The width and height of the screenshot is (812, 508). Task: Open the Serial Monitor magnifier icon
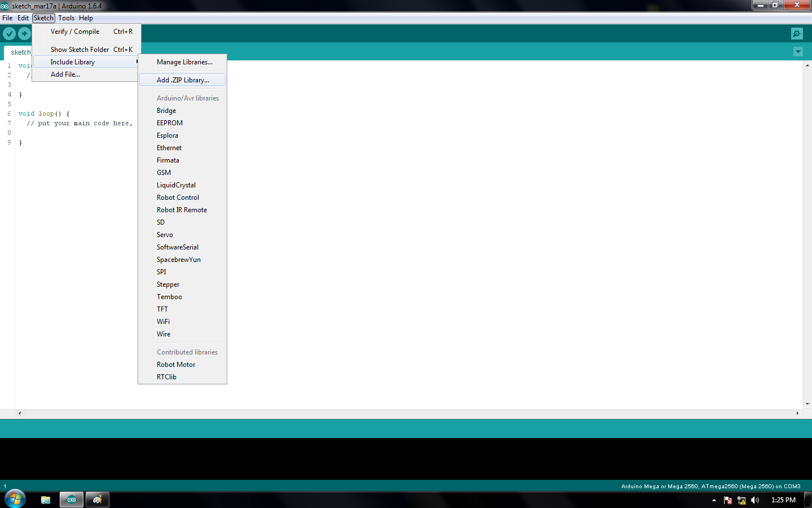click(796, 33)
